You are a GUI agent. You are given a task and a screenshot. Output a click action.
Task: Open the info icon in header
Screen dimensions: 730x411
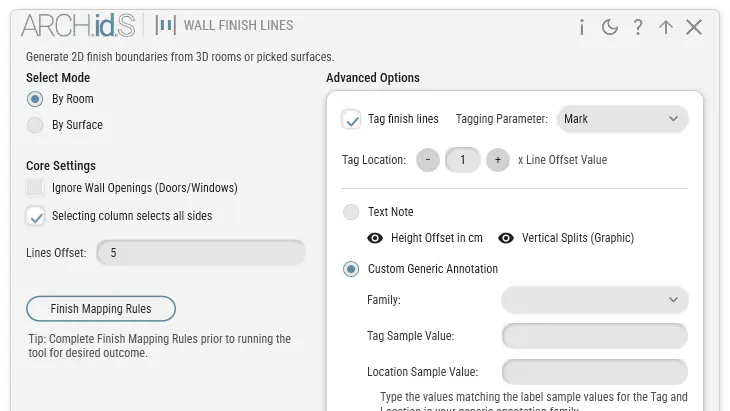[581, 27]
